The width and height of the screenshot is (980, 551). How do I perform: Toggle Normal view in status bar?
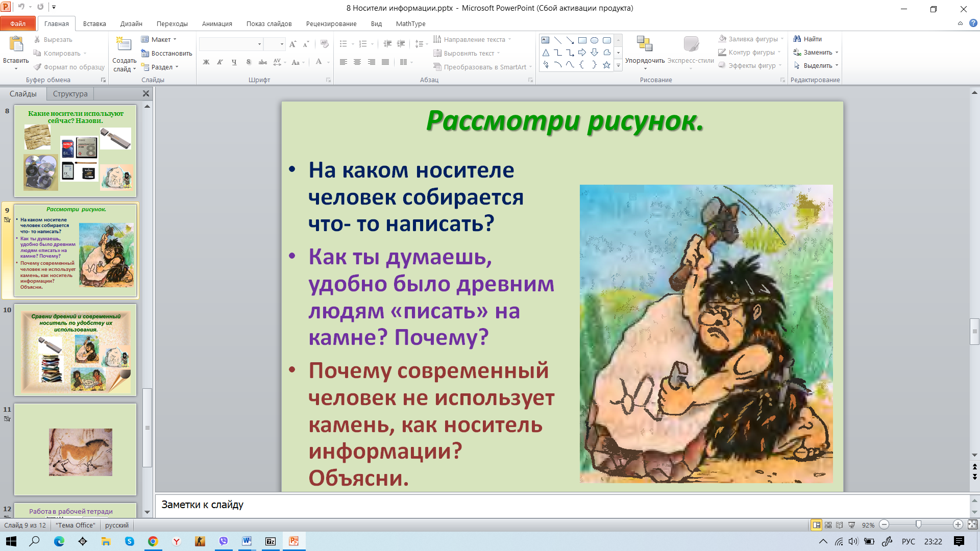[x=816, y=525]
